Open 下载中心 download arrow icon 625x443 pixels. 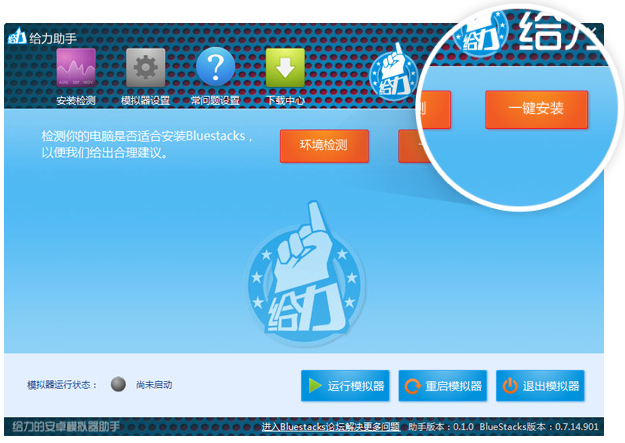pyautogui.click(x=285, y=68)
